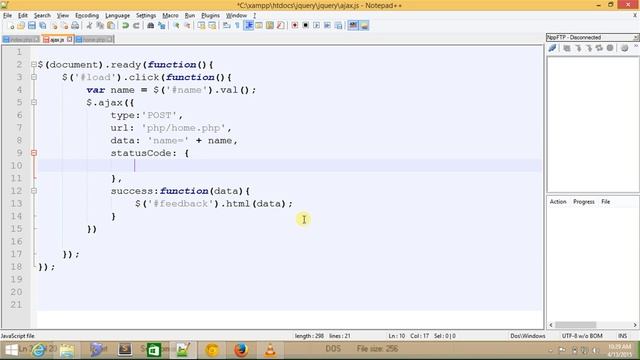Open the Run menu

190,16
